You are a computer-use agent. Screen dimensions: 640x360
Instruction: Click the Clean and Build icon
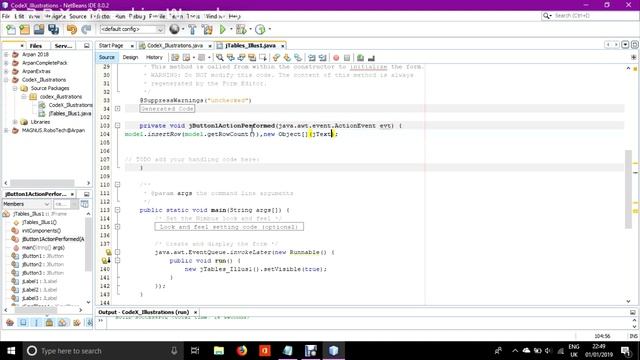[207, 29]
